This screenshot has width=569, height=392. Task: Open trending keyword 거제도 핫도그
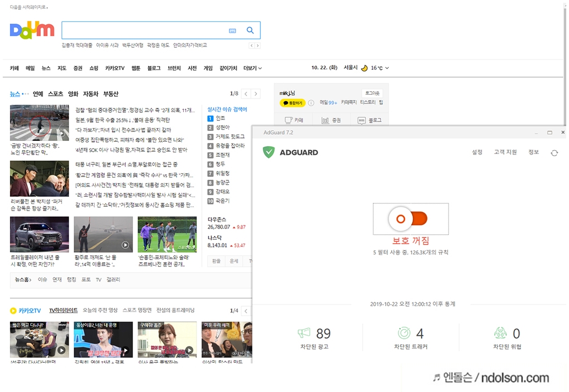(x=230, y=137)
